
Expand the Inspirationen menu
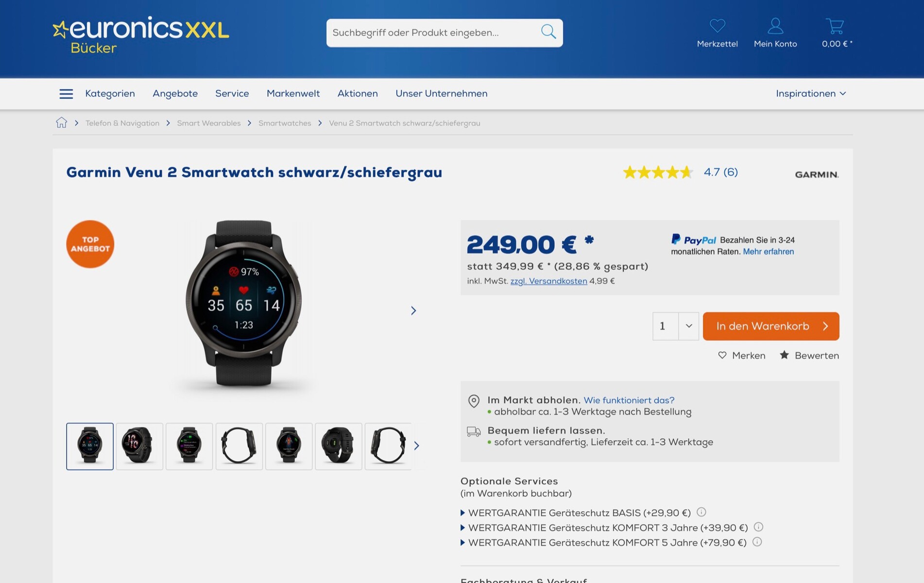coord(811,93)
